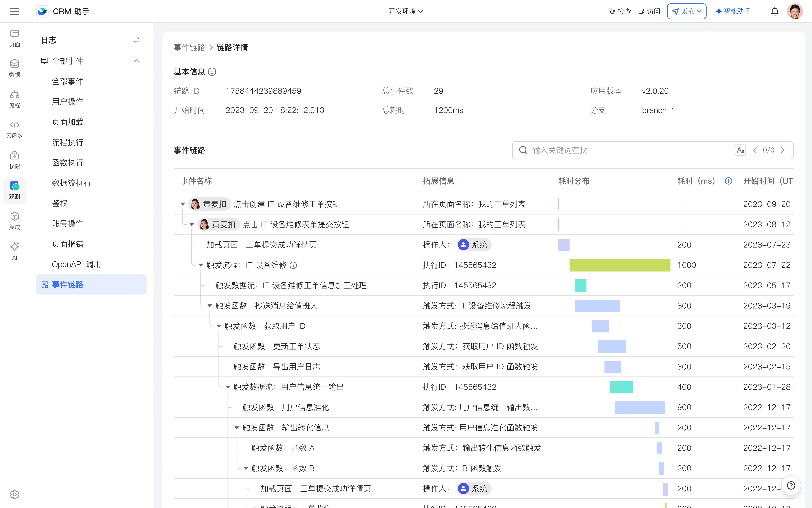The image size is (812, 508).
Task: Select 用户操作 in the log menu
Action: point(91,101)
